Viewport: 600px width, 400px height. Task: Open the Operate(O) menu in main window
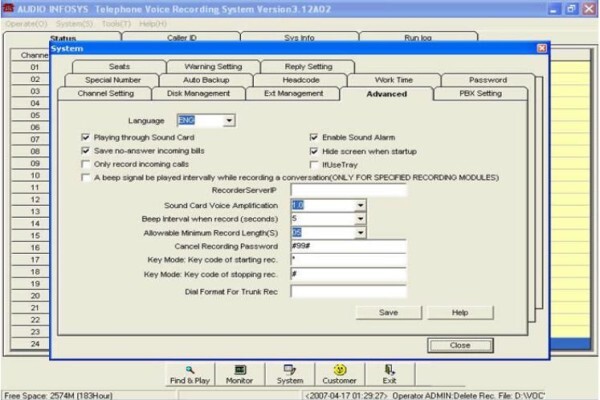point(26,24)
